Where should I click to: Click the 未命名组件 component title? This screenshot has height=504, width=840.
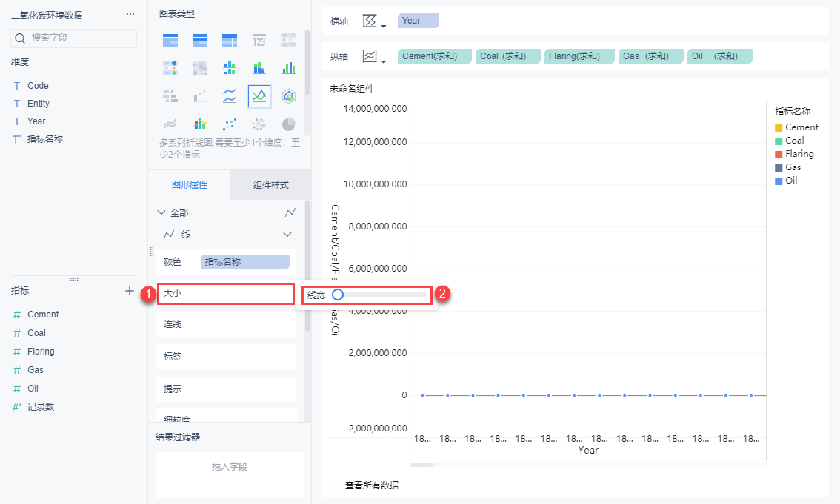point(351,89)
